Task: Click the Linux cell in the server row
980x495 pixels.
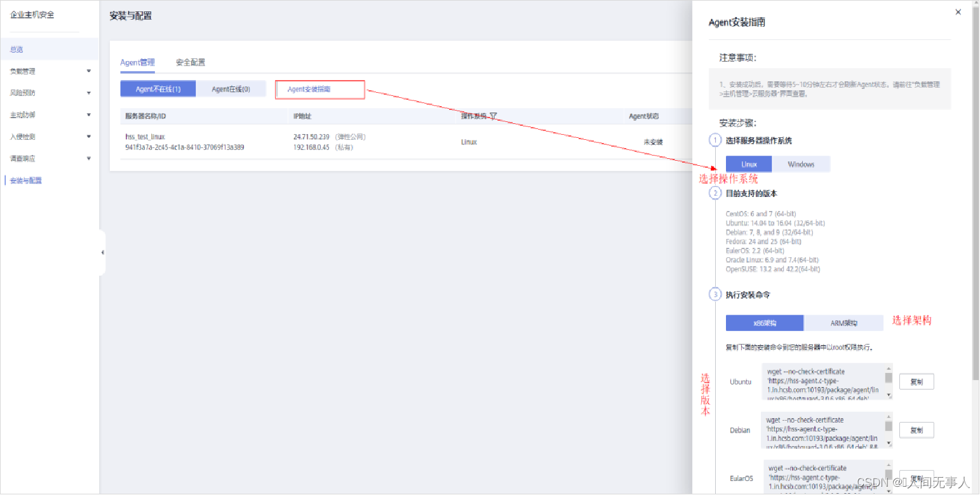Action: pos(469,142)
